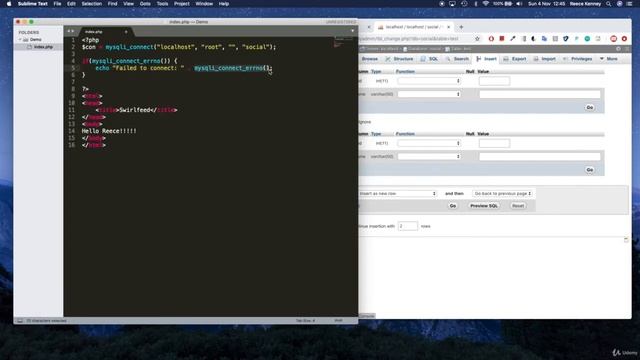Click first varchar value field

click(540, 94)
